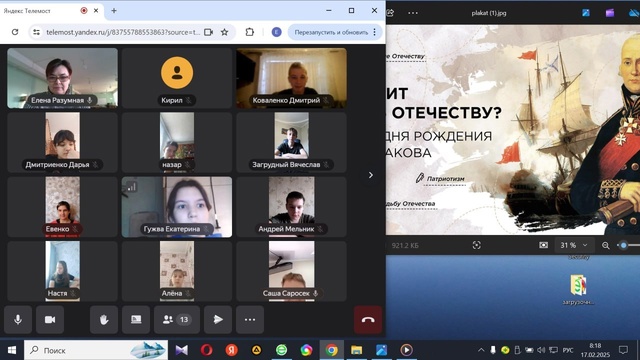The image size is (640, 360).
Task: Open the send invitation arrow button
Action: [218, 320]
